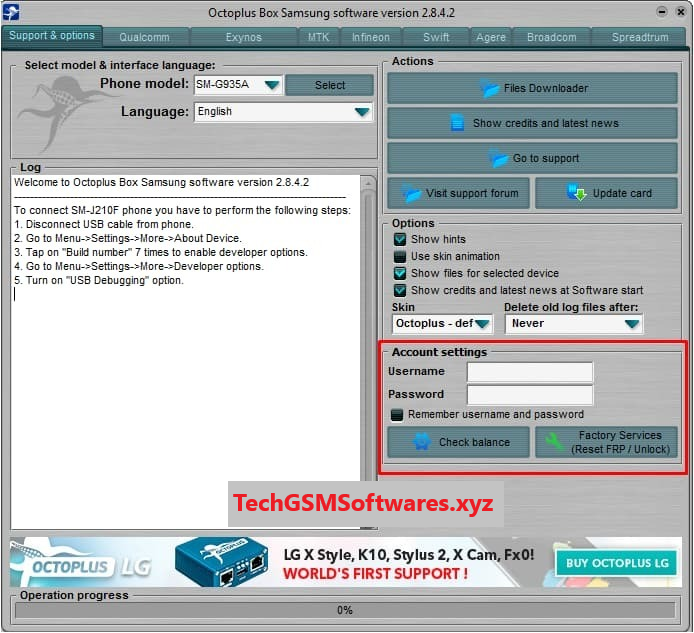694x633 pixels.
Task: Enable Use skin animation checkbox
Action: pos(400,257)
